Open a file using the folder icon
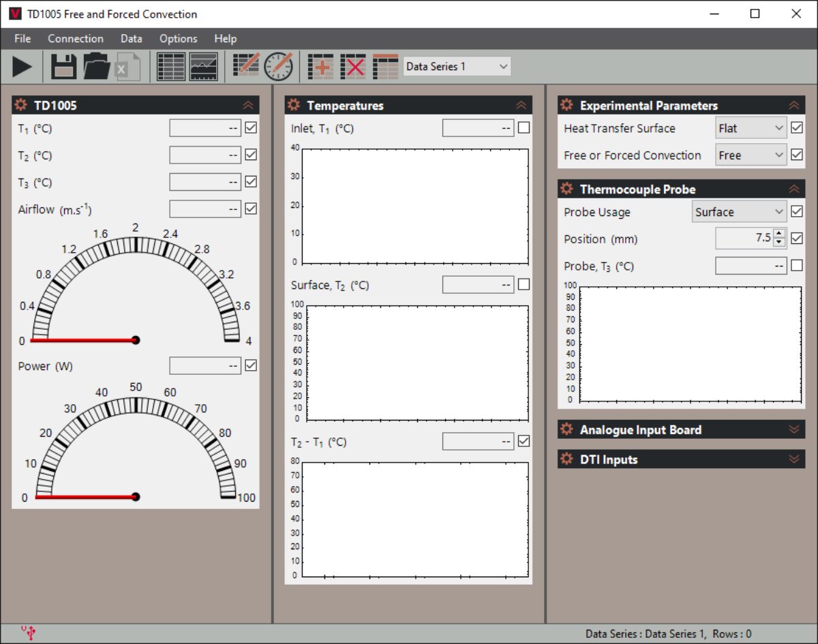 (x=97, y=67)
